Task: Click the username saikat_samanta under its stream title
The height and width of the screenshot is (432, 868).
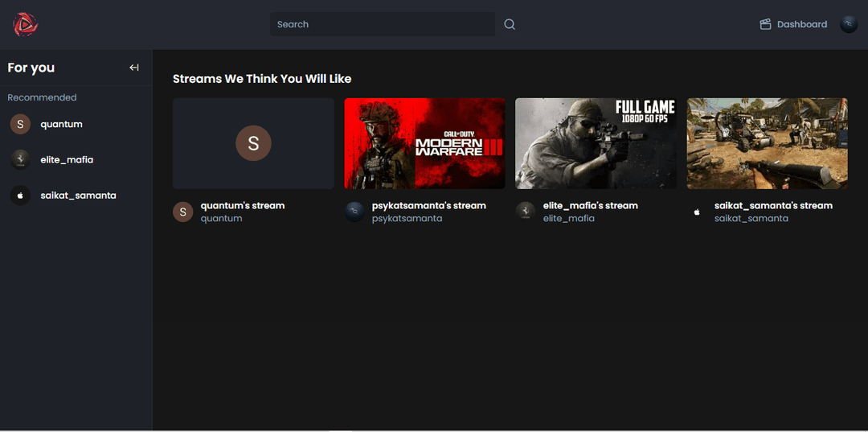Action: point(751,218)
